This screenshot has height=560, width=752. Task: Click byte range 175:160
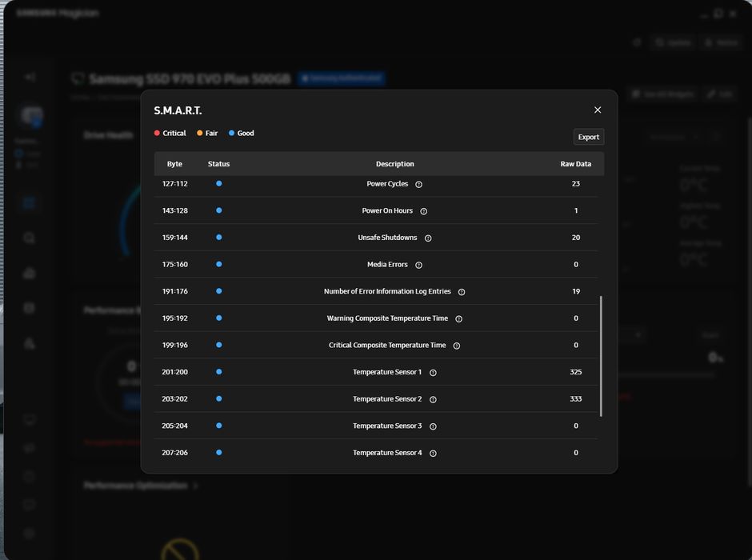point(174,264)
